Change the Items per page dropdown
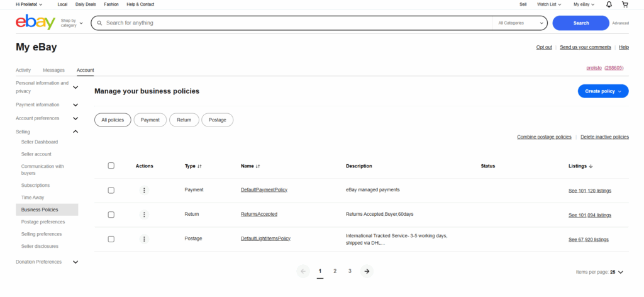Image resolution: width=644 pixels, height=297 pixels. 599,272
